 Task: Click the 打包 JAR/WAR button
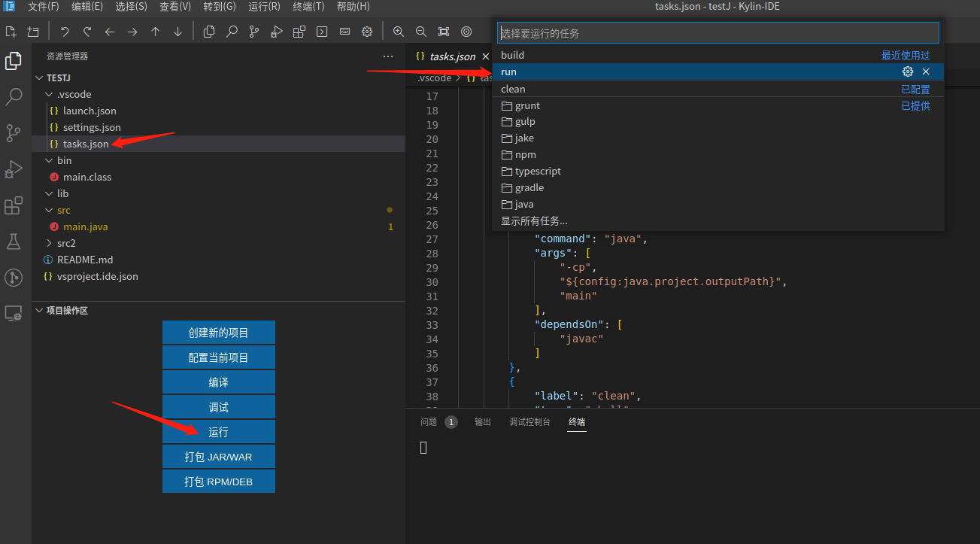pyautogui.click(x=219, y=457)
